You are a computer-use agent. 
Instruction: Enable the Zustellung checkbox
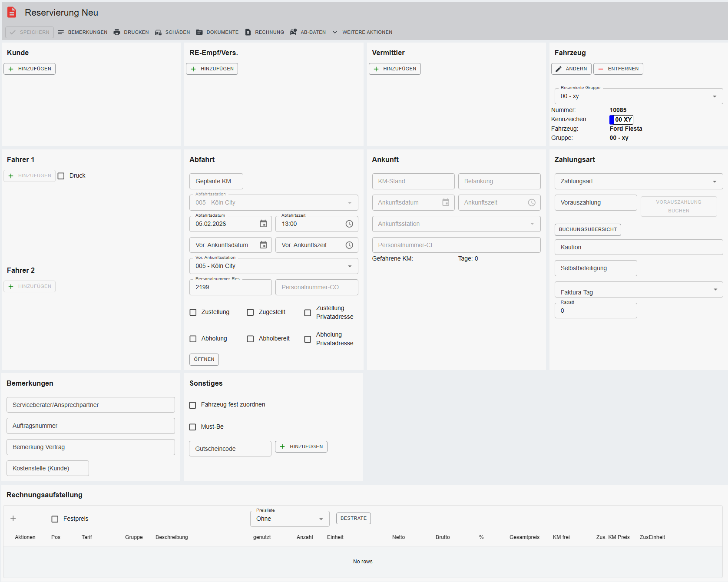[193, 312]
